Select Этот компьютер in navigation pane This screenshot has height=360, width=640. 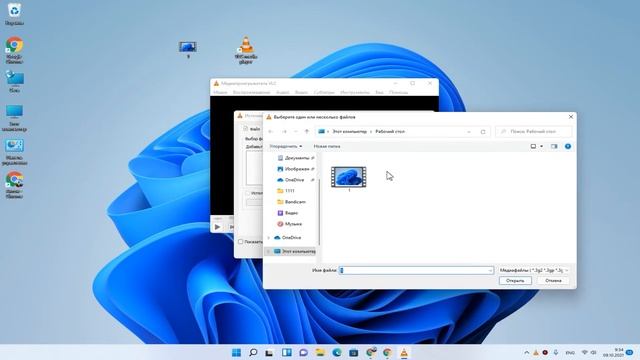click(x=295, y=251)
